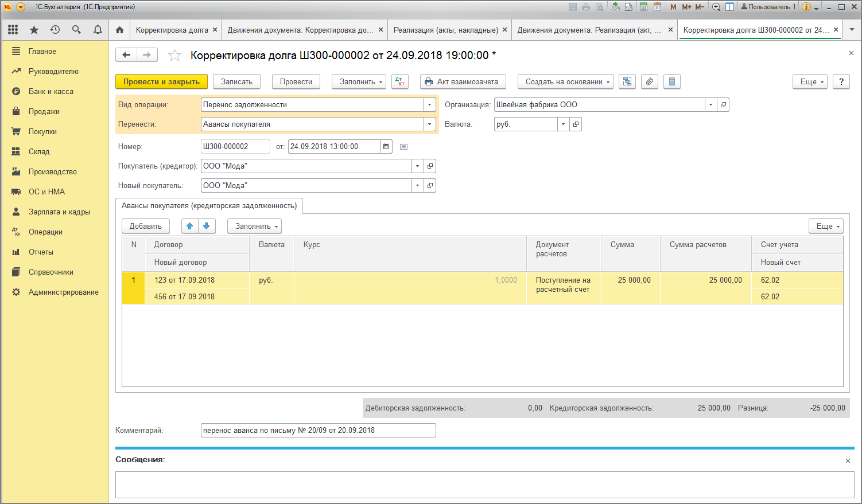Select cell 123 от 17.09.2018
Image resolution: width=862 pixels, height=504 pixels.
196,280
